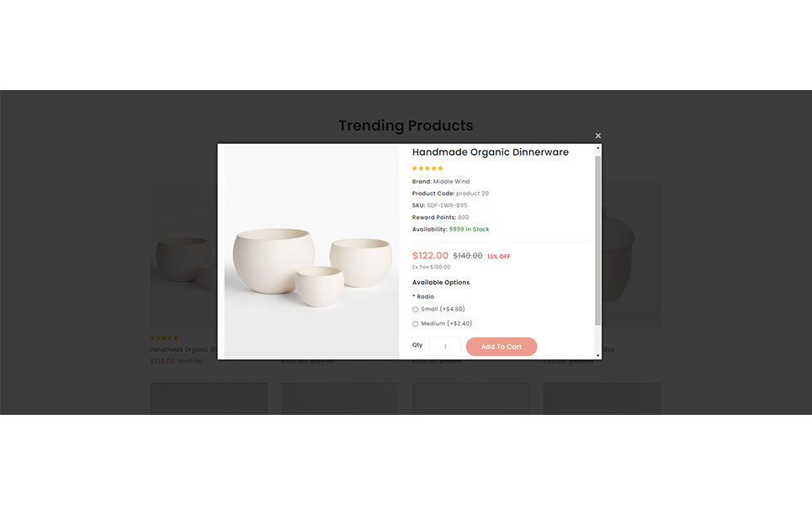The height and width of the screenshot is (505, 812).
Task: Click the Trending Products heading
Action: point(406,126)
